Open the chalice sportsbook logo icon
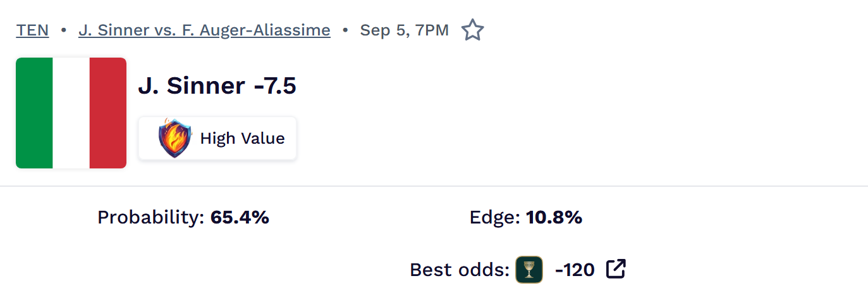The image size is (868, 302). coord(529,270)
